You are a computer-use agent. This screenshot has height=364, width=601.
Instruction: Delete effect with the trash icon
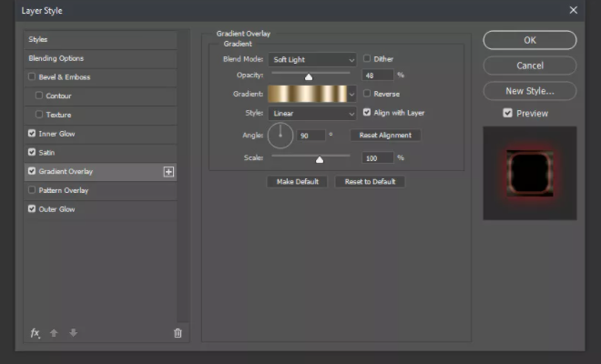click(178, 333)
